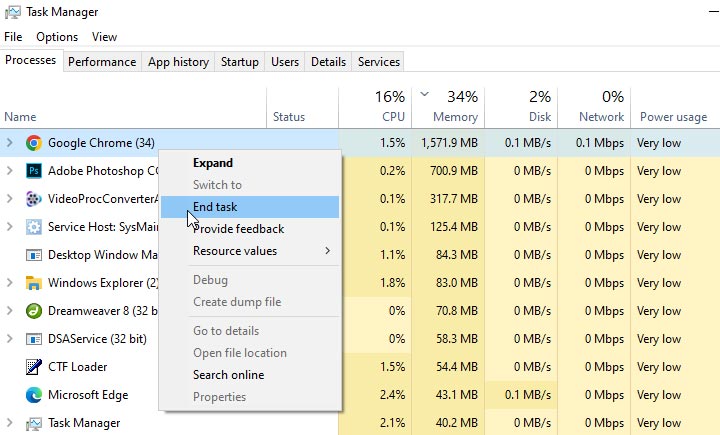Expand the Dreamweaver 8 process group
720x435 pixels.
(9, 311)
